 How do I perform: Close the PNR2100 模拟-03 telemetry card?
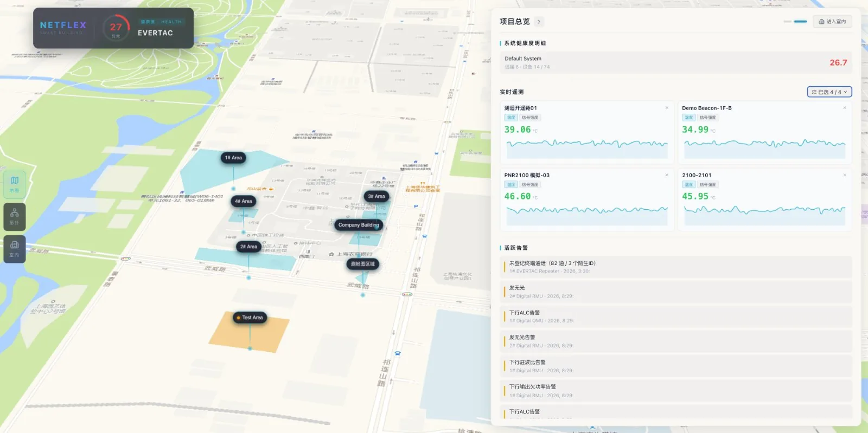pos(667,175)
